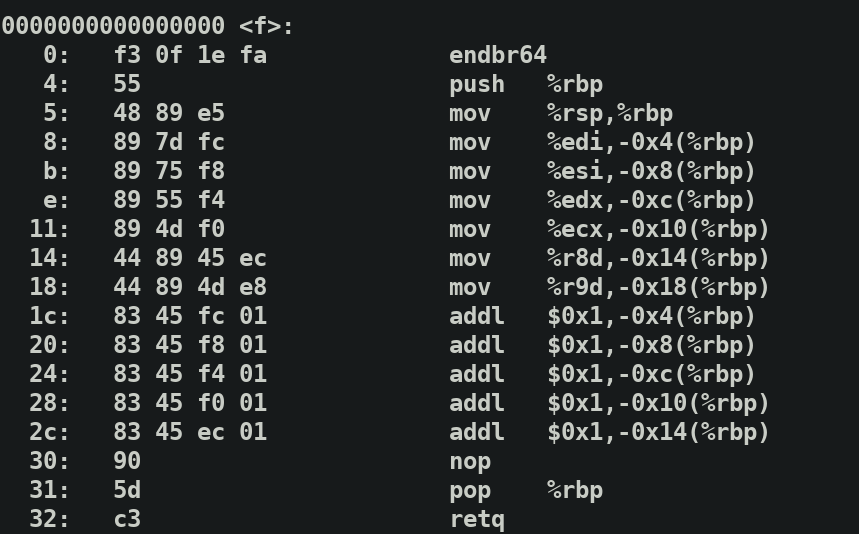Viewport: 859px width, 534px height.
Task: Select the $0x1,-0xc(%rbp) operand
Action: (651, 374)
